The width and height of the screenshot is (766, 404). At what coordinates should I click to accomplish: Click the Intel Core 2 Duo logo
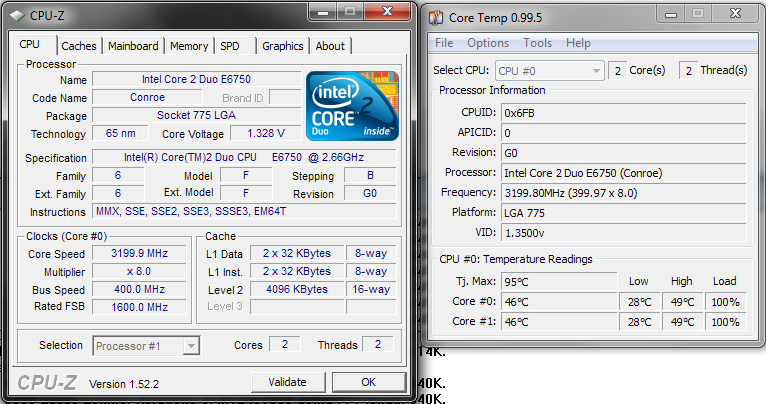349,105
